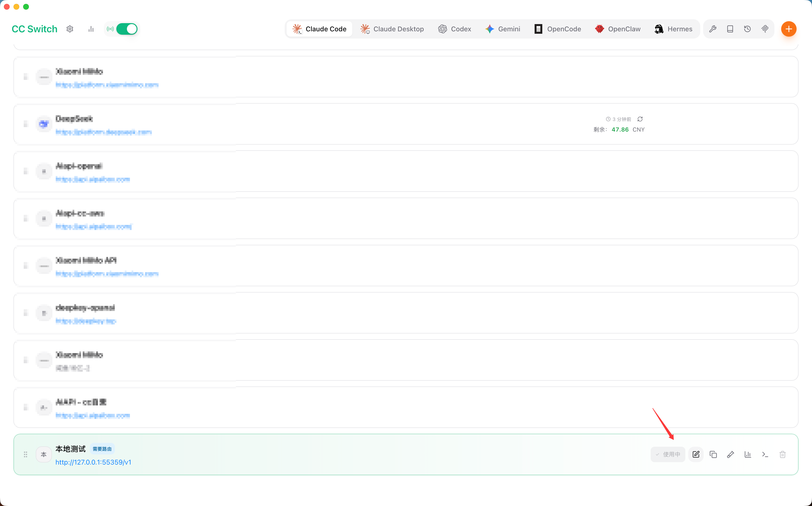Edit 本地测试 with the square-pen icon
Image resolution: width=812 pixels, height=506 pixels.
(x=696, y=454)
